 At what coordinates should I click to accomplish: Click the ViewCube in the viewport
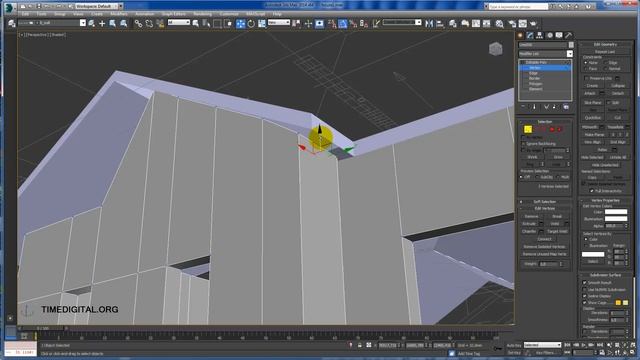click(x=496, y=49)
